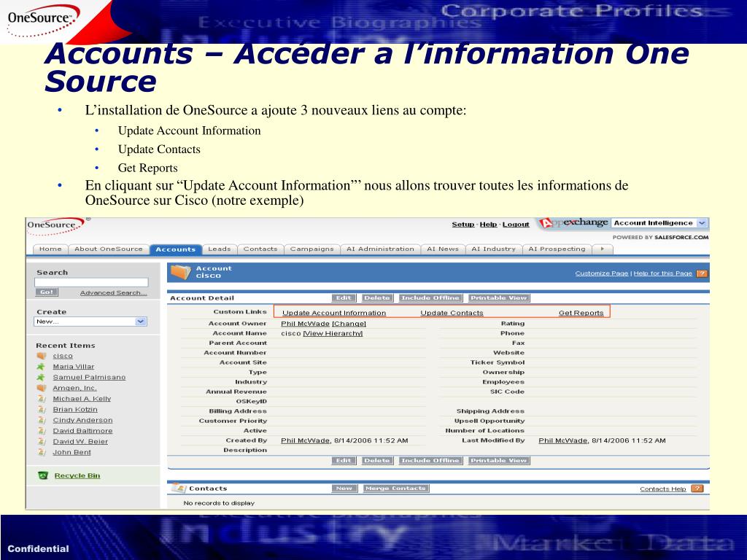The height and width of the screenshot is (560, 747).
Task: Click the OneSource logo in the app header
Action: (x=56, y=226)
